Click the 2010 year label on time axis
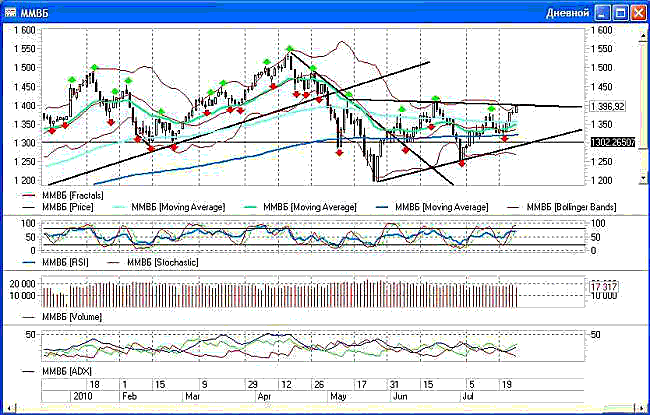The image size is (650, 415). (x=82, y=396)
